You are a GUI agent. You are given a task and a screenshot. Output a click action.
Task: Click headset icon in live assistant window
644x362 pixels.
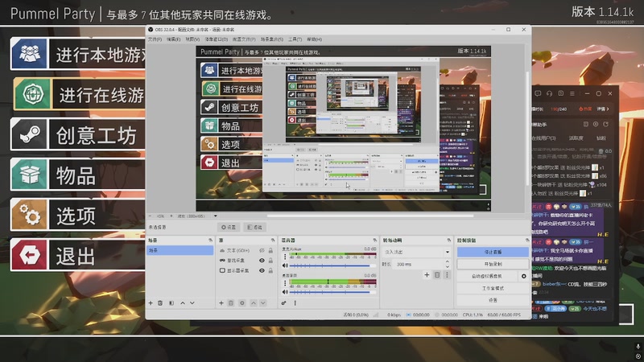coord(549,93)
